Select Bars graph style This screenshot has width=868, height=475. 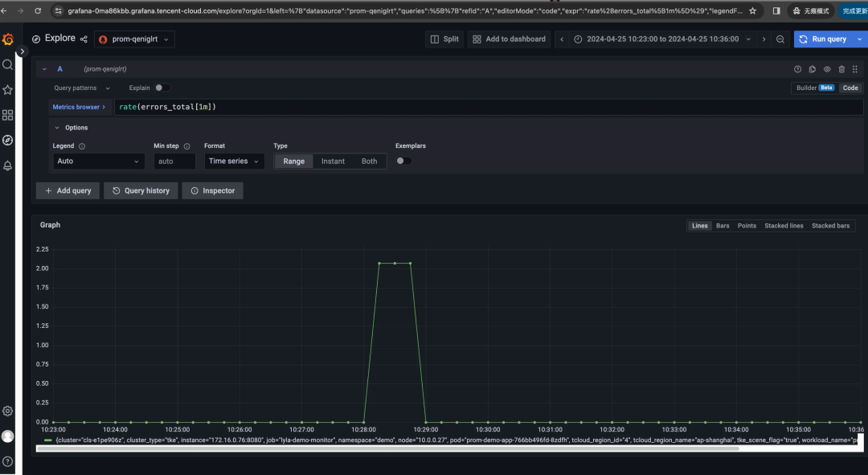(x=723, y=226)
